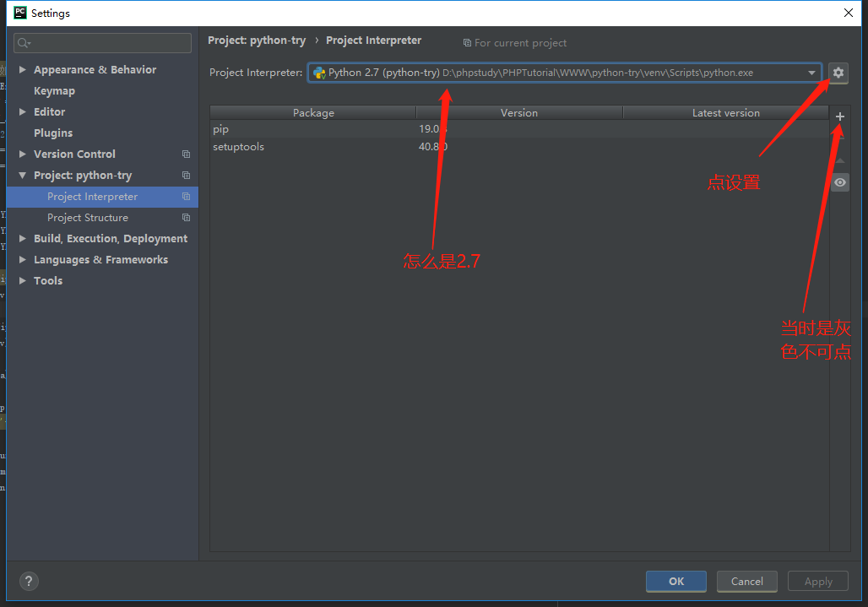Expand the Build, Execution, Deployment section
The width and height of the screenshot is (868, 607).
click(23, 239)
